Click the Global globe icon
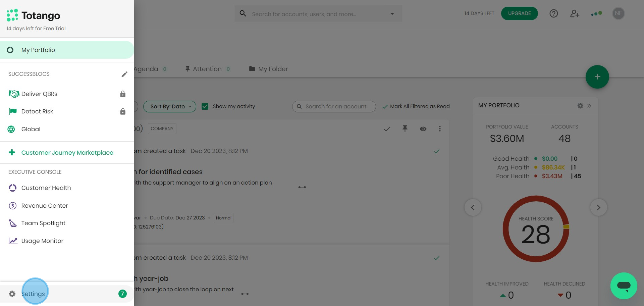 click(11, 129)
